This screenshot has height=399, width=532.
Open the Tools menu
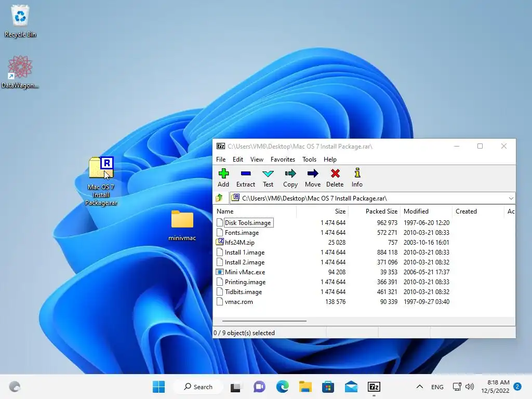click(310, 159)
